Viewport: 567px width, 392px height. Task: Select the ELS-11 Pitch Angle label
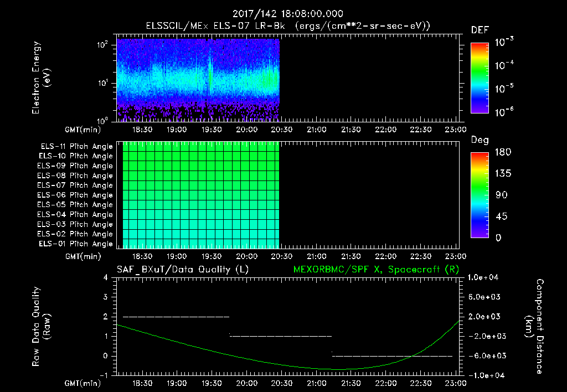pyautogui.click(x=76, y=147)
